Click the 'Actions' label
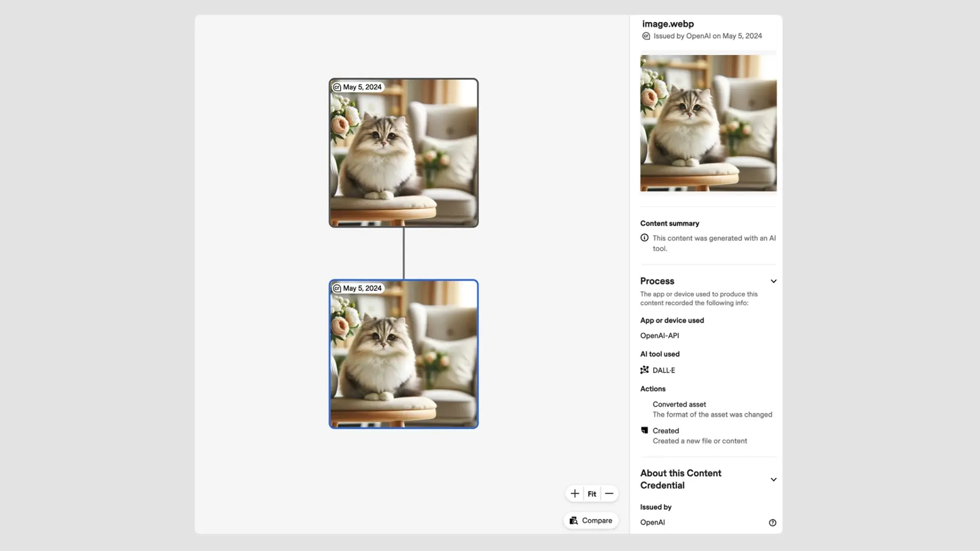 tap(653, 389)
